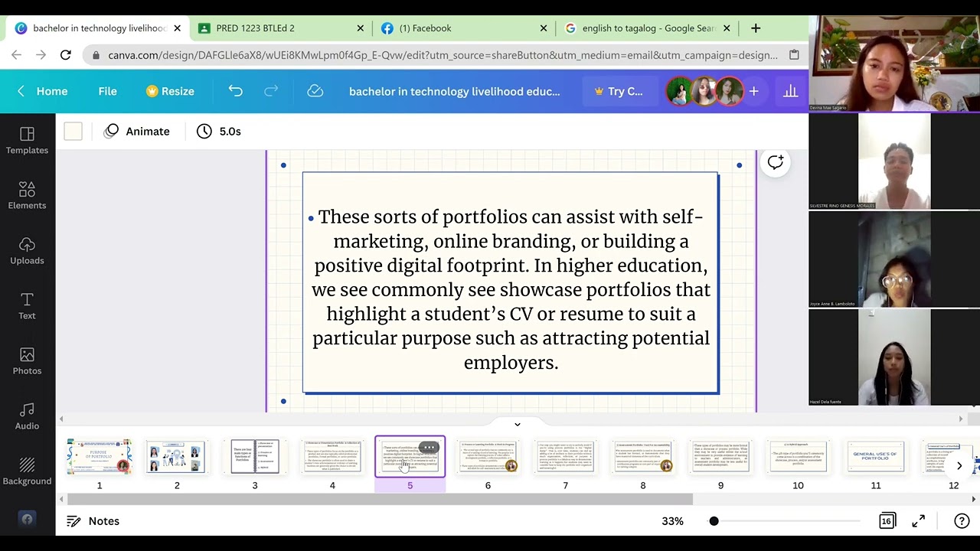Screen dimensions: 980x551
Task: Click the Facebook icon in sidebar bottom
Action: tap(27, 520)
